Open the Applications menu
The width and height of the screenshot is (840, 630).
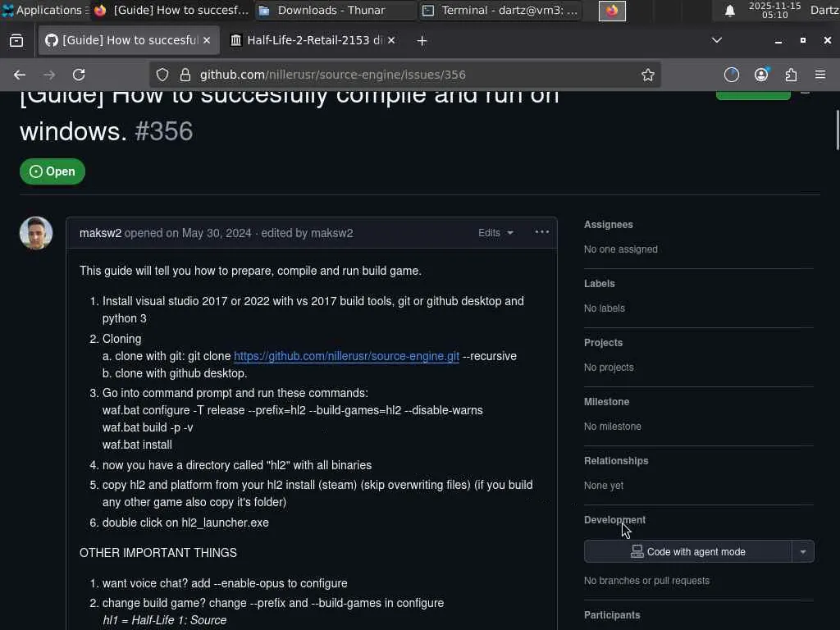pos(44,10)
